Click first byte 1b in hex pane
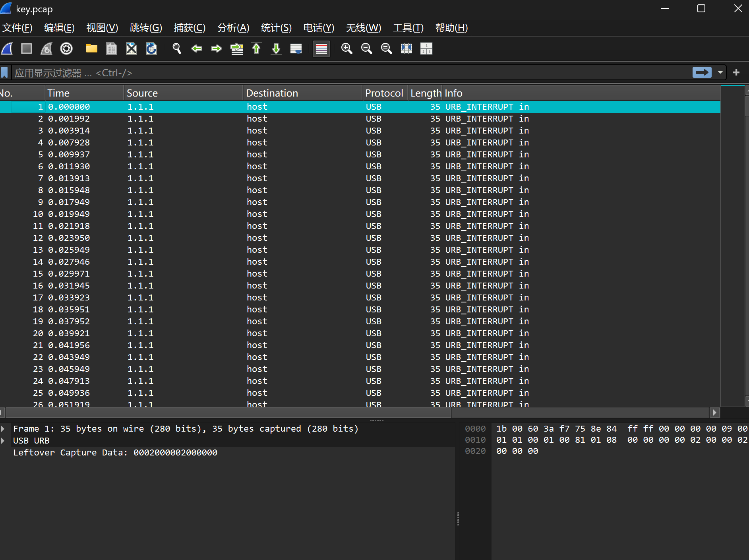 [x=501, y=429]
